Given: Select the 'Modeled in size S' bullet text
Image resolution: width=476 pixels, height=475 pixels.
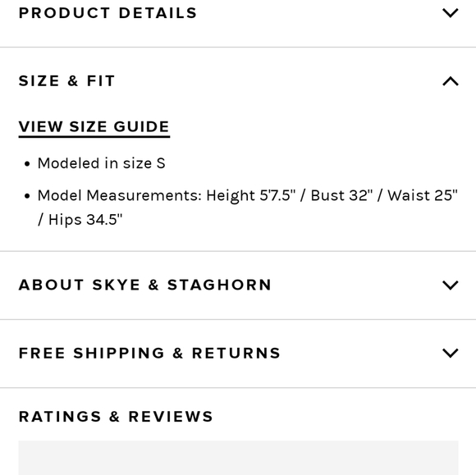Looking at the screenshot, I should coord(102,163).
